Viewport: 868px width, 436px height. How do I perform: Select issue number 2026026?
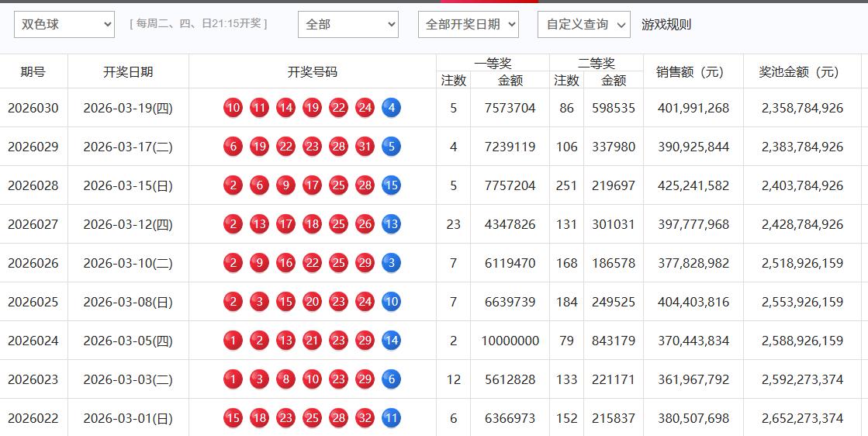(33, 263)
